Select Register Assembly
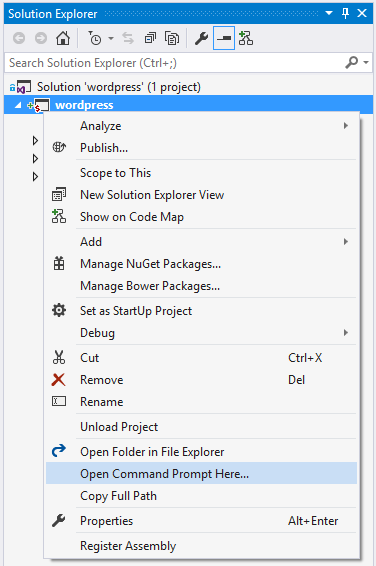This screenshot has width=376, height=566. point(201,545)
